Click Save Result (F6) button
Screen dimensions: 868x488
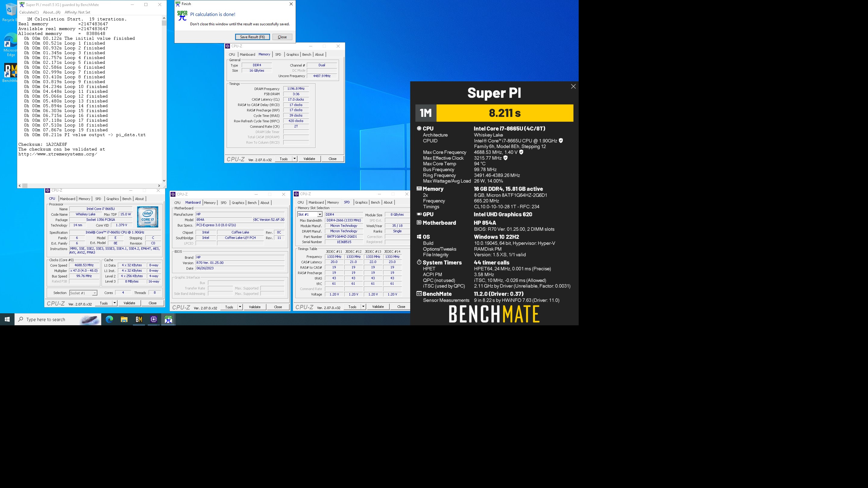coord(252,37)
